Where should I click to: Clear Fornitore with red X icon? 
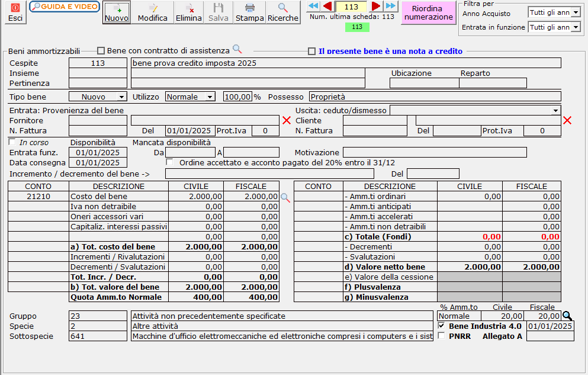pos(287,120)
